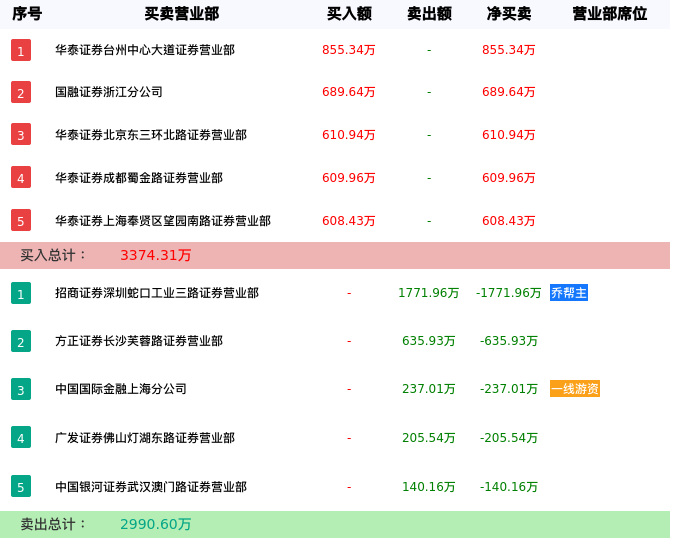Select the -205.54万 net value
Image resolution: width=676 pixels, height=540 pixels.
[509, 438]
